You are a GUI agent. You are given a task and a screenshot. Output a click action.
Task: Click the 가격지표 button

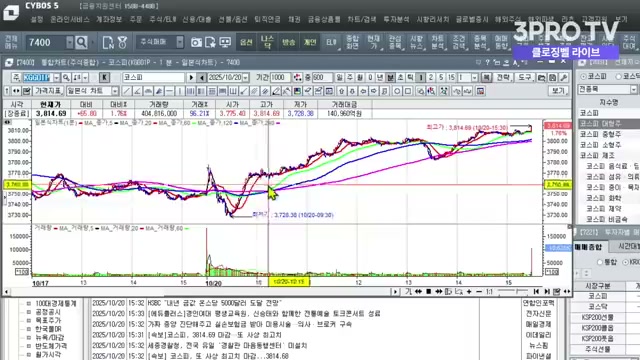click(x=49, y=91)
